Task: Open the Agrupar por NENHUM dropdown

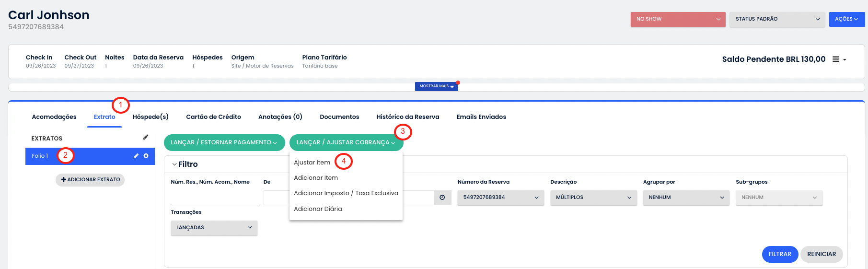Action: click(686, 198)
